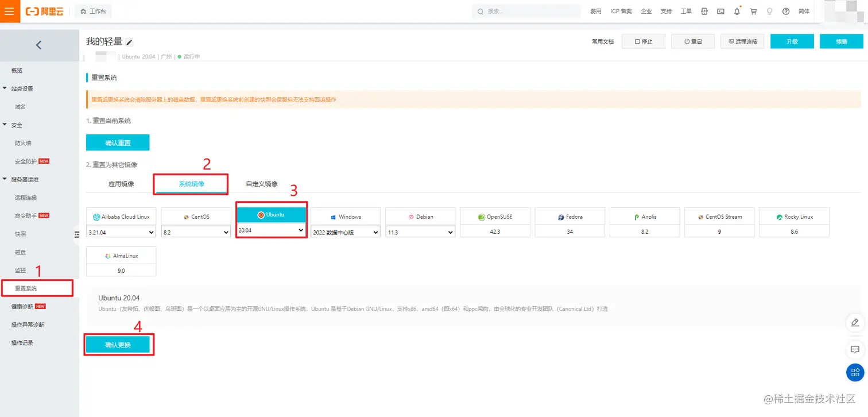Open the floating chat message icon
Image resolution: width=868 pixels, height=417 pixels.
pyautogui.click(x=855, y=349)
